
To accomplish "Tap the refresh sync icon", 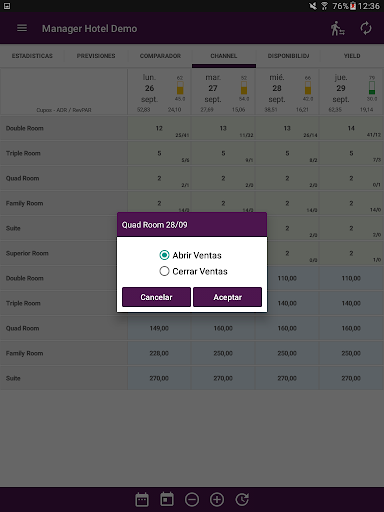I will tap(366, 28).
